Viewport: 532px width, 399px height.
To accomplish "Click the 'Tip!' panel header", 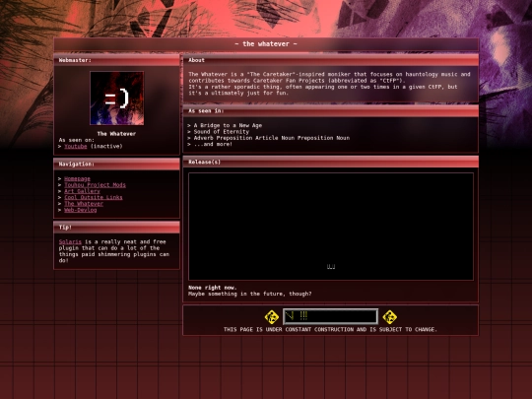I will coord(116,228).
